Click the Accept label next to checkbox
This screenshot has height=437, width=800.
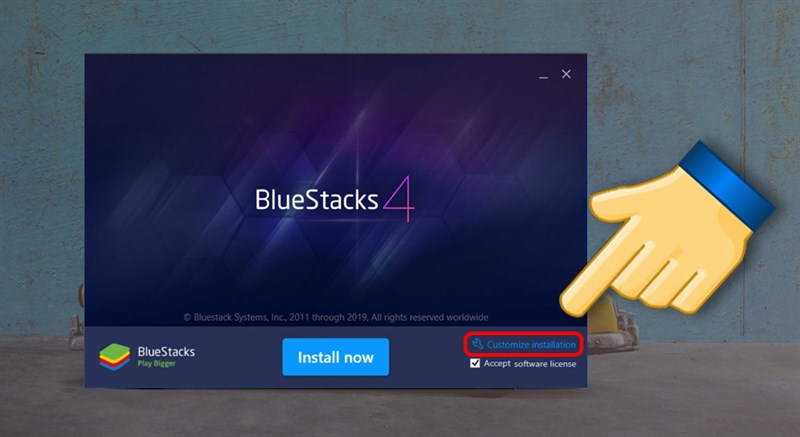pyautogui.click(x=497, y=363)
